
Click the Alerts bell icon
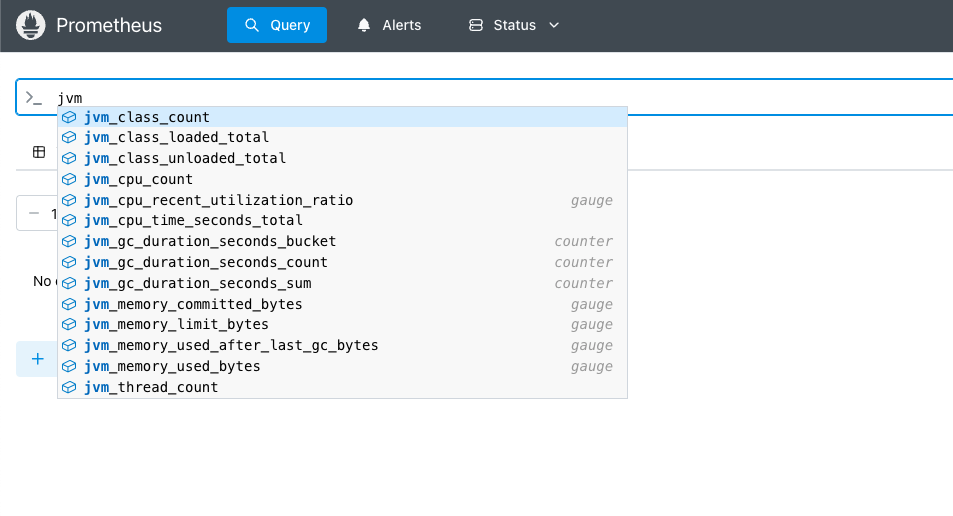363,25
